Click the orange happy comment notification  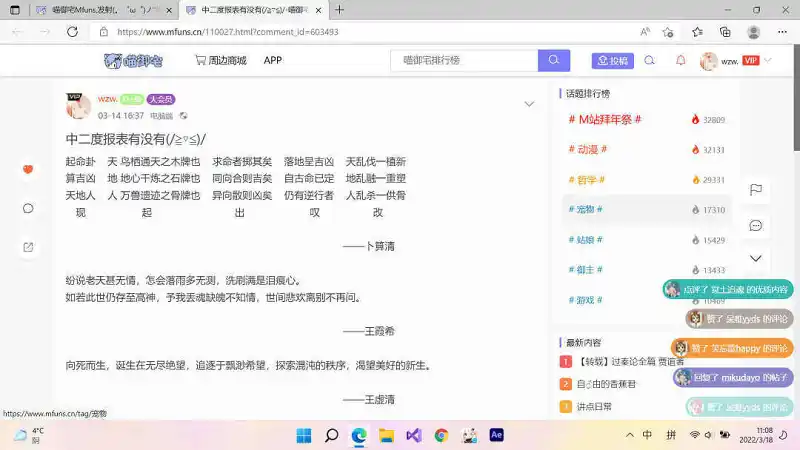(732, 348)
